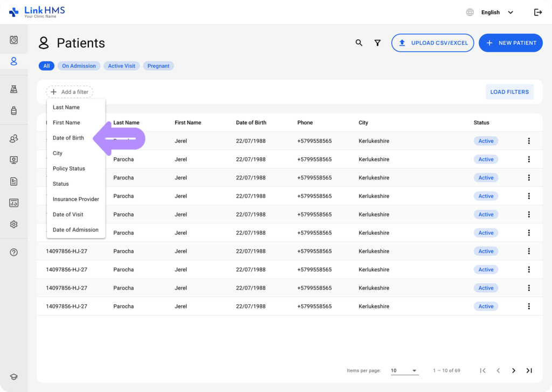552x392 pixels.
Task: Enable the Pregnant patient filter
Action: (158, 66)
